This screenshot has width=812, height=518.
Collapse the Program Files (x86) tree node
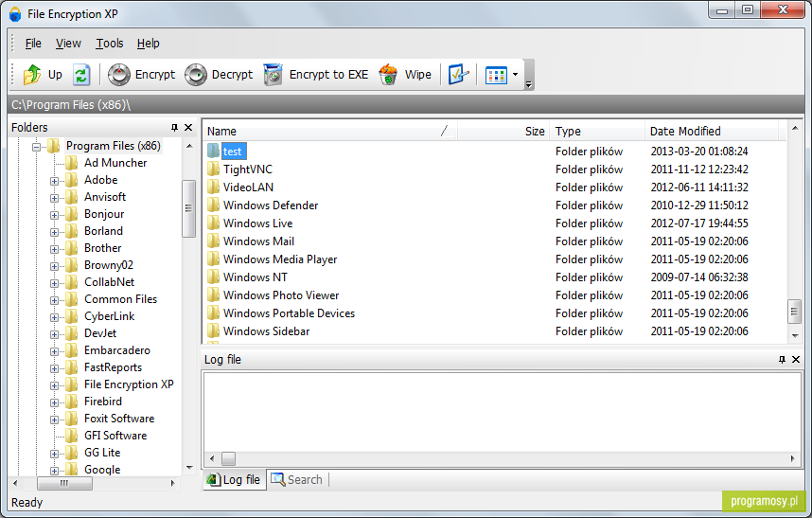coord(36,147)
